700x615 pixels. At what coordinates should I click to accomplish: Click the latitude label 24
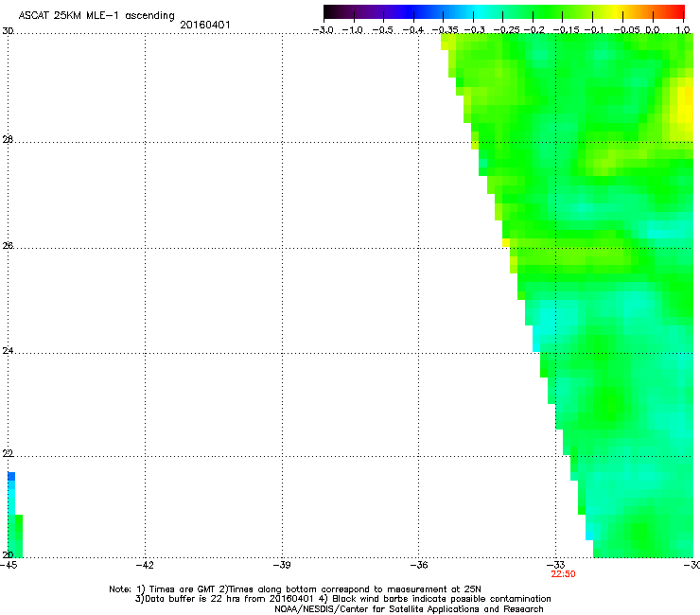coord(8,351)
